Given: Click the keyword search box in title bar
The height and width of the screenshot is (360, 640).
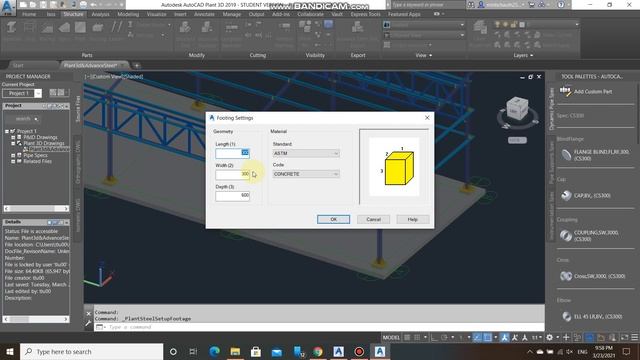Looking at the screenshot, I should 427,5.
